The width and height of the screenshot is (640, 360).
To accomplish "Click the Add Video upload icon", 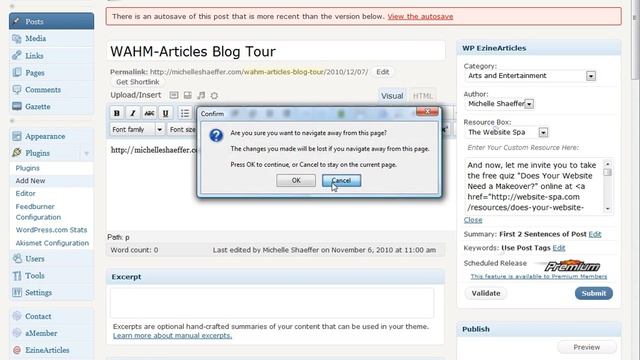I will click(187, 95).
